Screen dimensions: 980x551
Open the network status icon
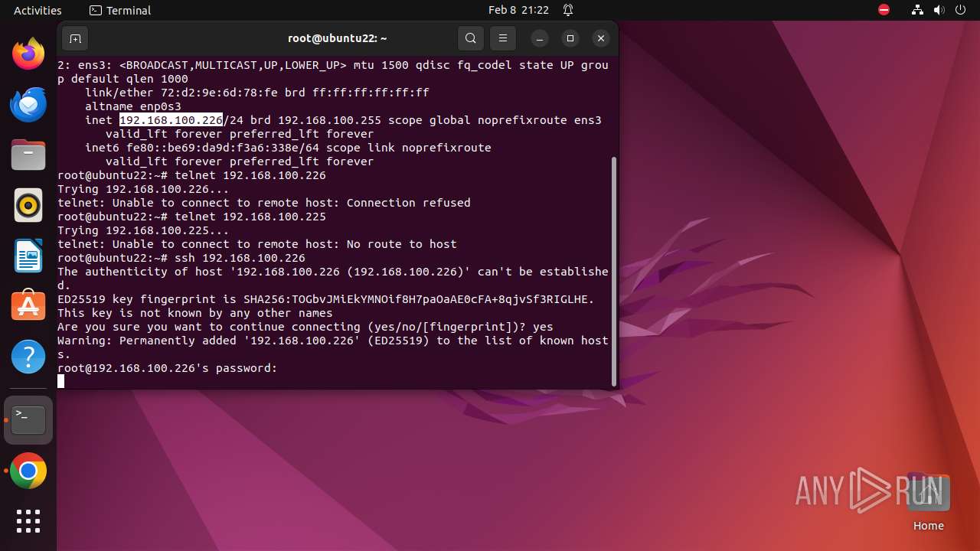[x=917, y=10]
